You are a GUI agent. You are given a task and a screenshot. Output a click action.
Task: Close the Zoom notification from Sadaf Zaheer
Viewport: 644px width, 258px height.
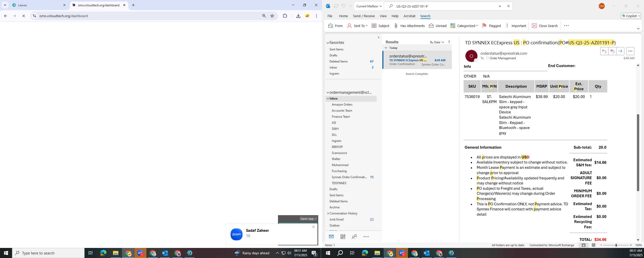click(313, 227)
